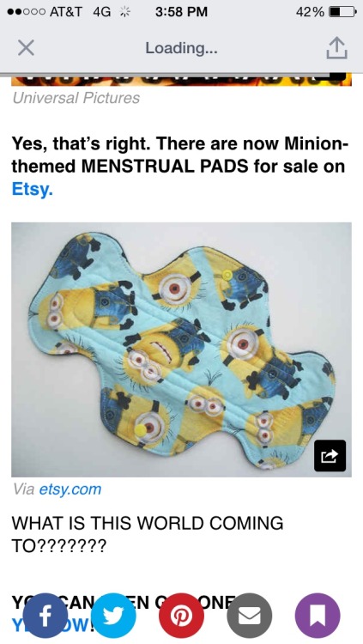363x644 pixels.
Task: Select the WHAT IS THIS WORLD COMING TO text
Action: 147,534
